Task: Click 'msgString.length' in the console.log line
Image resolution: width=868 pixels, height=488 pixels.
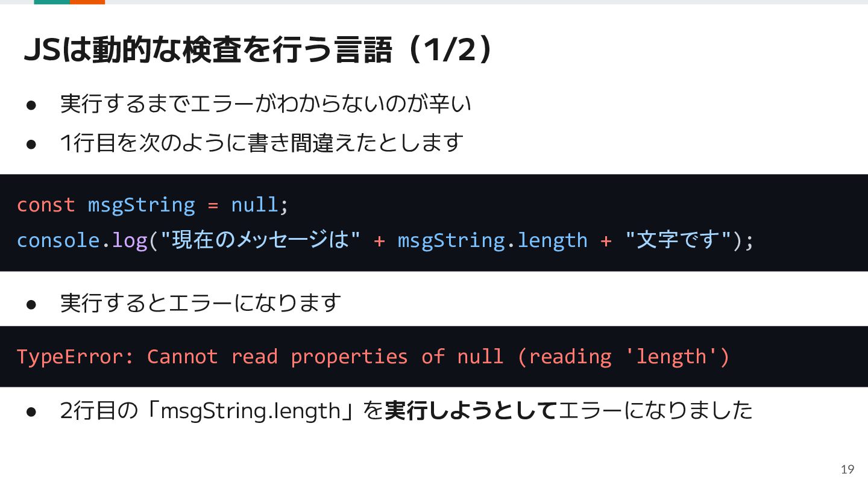Action: (x=492, y=241)
